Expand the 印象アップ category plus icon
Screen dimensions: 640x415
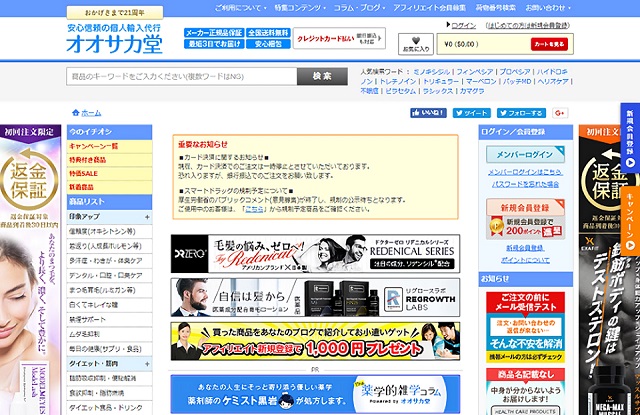[147, 217]
